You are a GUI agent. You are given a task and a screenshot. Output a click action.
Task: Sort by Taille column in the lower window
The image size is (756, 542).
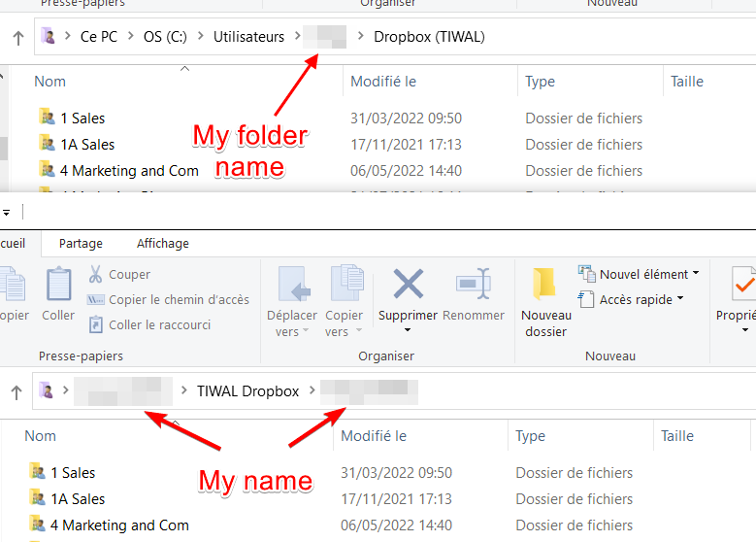pos(677,436)
